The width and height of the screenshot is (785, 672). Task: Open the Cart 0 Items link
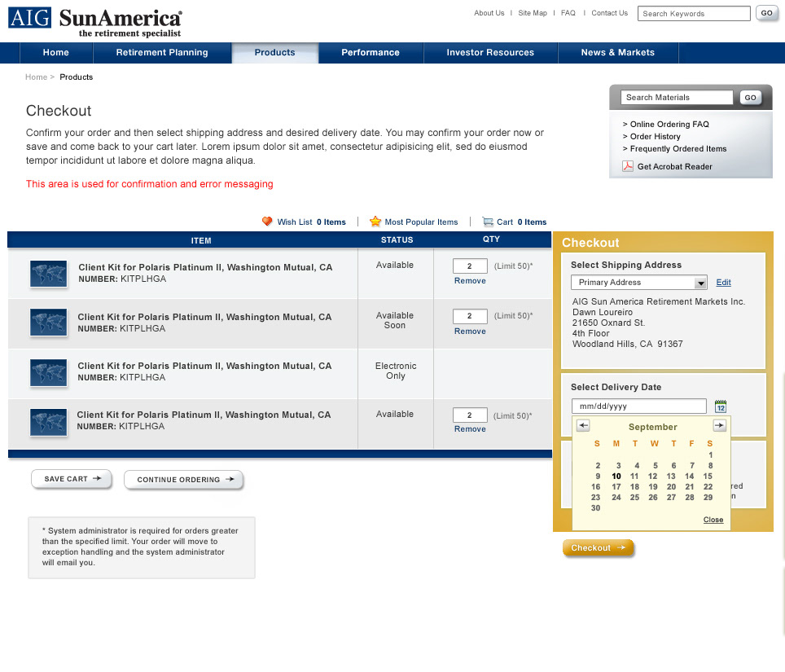click(x=521, y=222)
